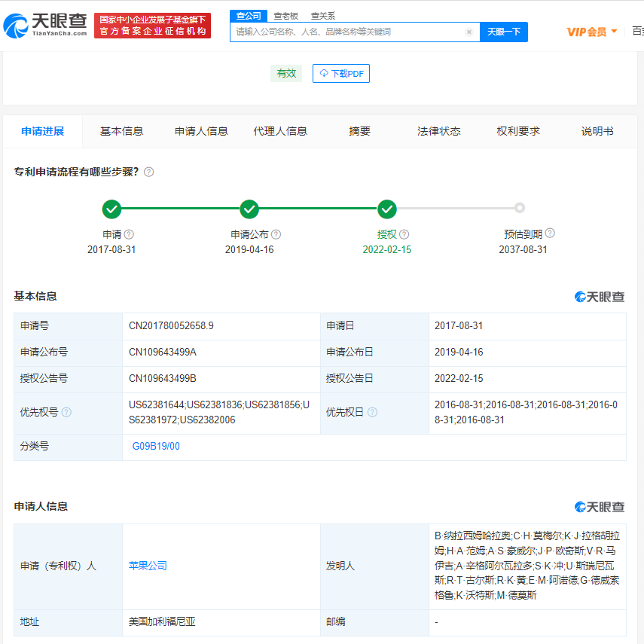Click the 授权 step marker on timeline
This screenshot has width=644, height=644.
click(x=387, y=209)
